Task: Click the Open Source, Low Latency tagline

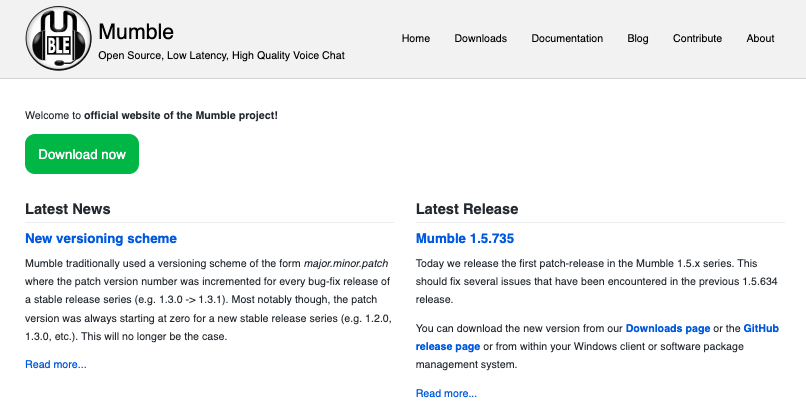Action: (x=221, y=56)
